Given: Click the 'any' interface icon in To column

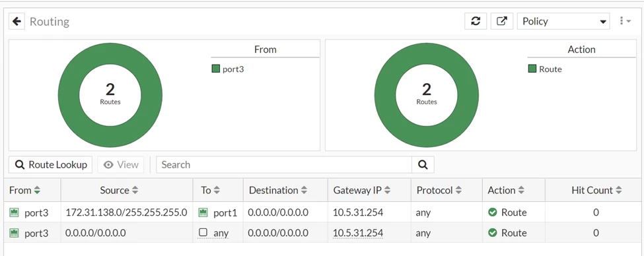Looking at the screenshot, I should tap(203, 232).
